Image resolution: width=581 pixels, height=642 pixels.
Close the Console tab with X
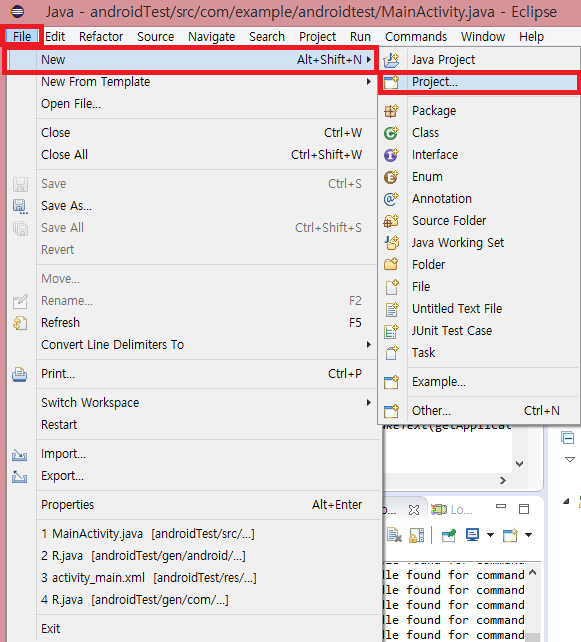[x=414, y=510]
